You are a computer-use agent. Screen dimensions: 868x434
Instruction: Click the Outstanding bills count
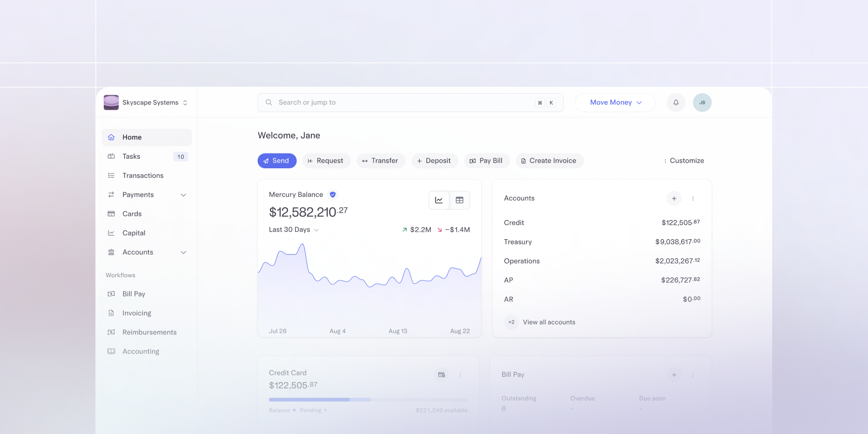[504, 409]
